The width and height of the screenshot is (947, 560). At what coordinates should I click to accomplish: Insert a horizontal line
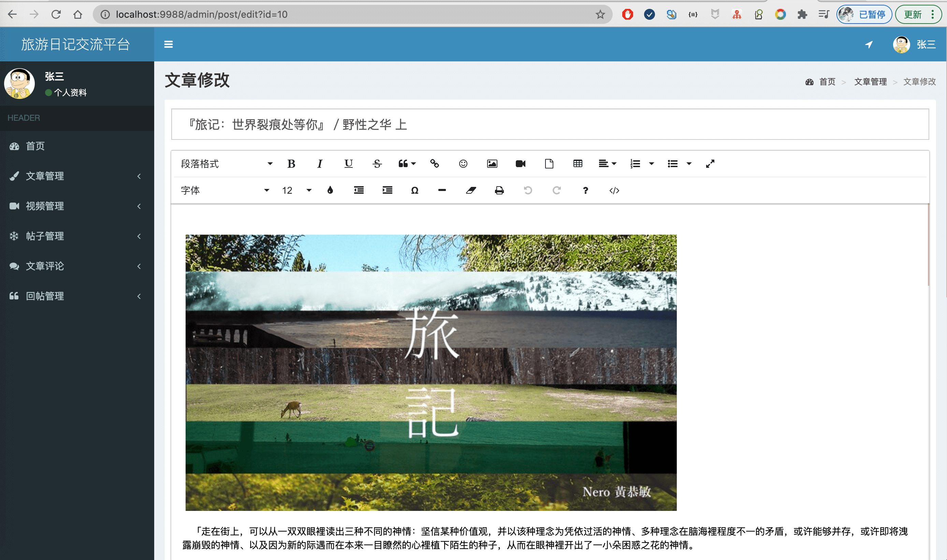pos(442,190)
